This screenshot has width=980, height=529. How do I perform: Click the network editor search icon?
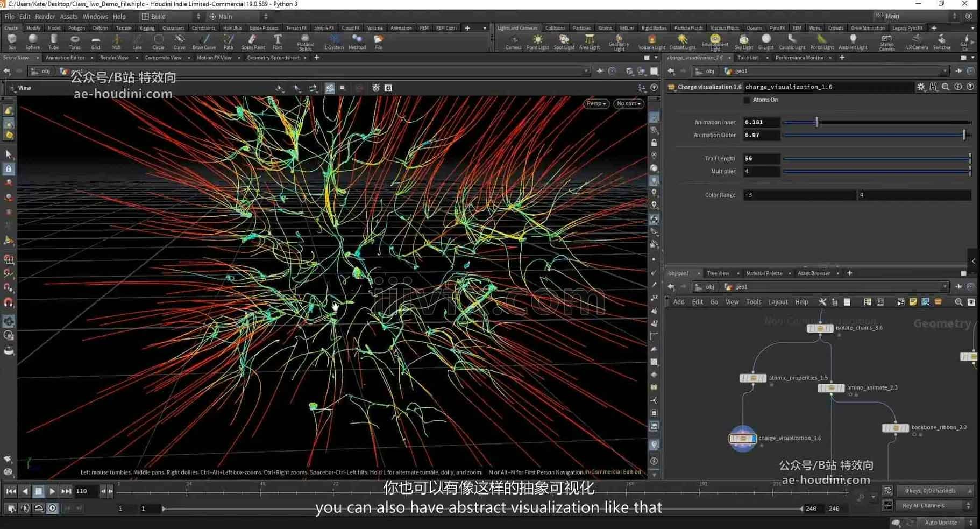(958, 302)
